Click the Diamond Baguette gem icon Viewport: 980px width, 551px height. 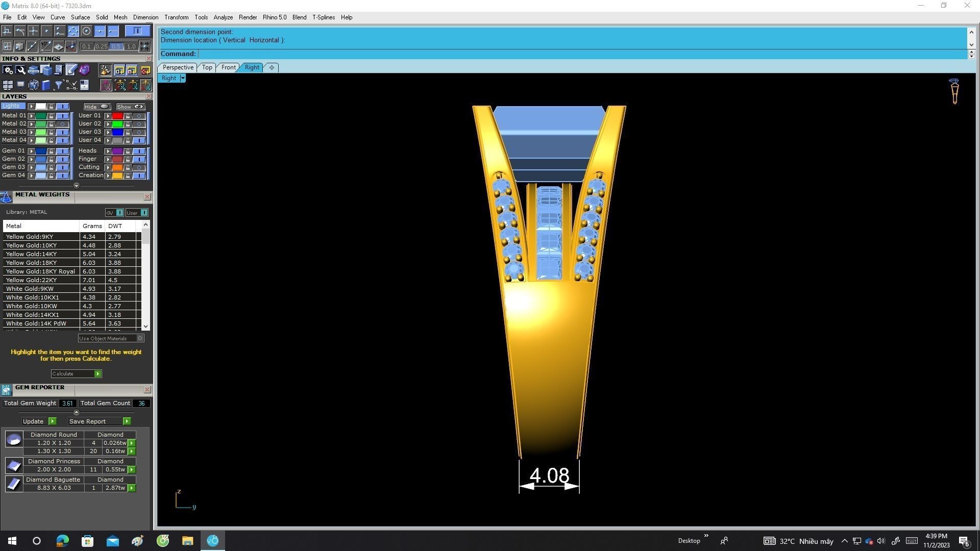[14, 484]
